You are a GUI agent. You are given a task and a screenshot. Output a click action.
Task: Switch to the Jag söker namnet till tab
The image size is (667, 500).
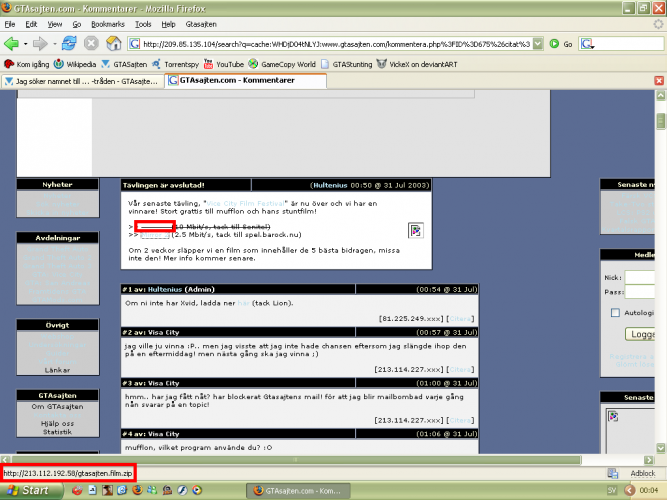coord(83,81)
